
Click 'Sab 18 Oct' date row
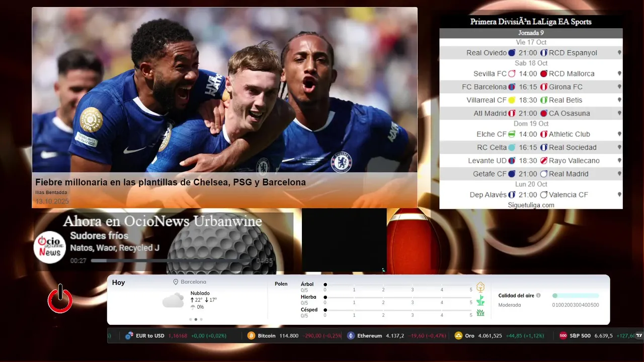[531, 63]
